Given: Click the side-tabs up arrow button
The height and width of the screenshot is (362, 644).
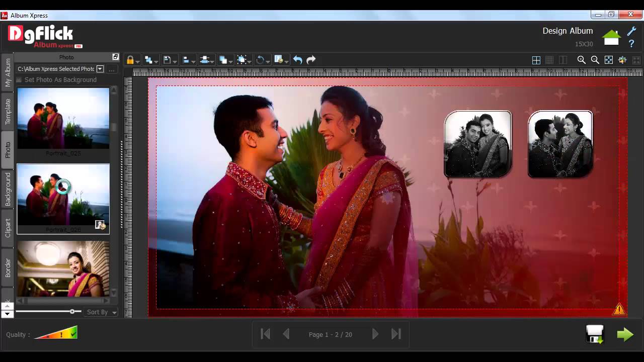Looking at the screenshot, I should (x=7, y=306).
